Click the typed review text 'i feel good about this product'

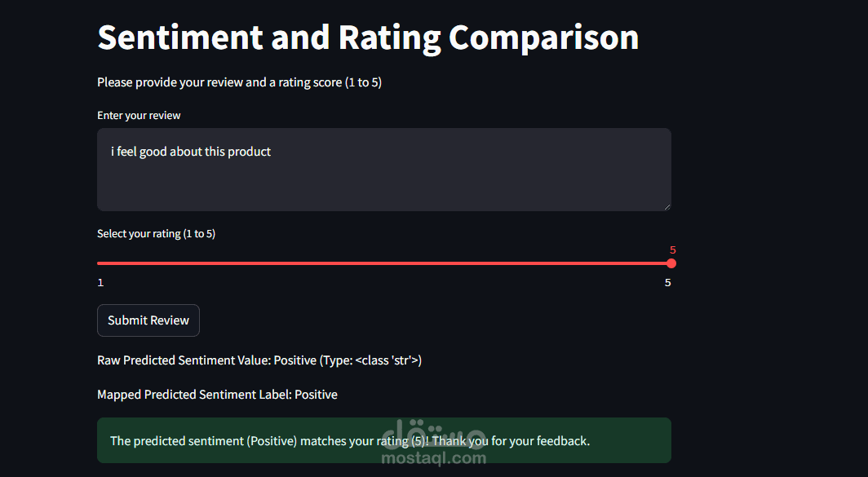pos(191,152)
